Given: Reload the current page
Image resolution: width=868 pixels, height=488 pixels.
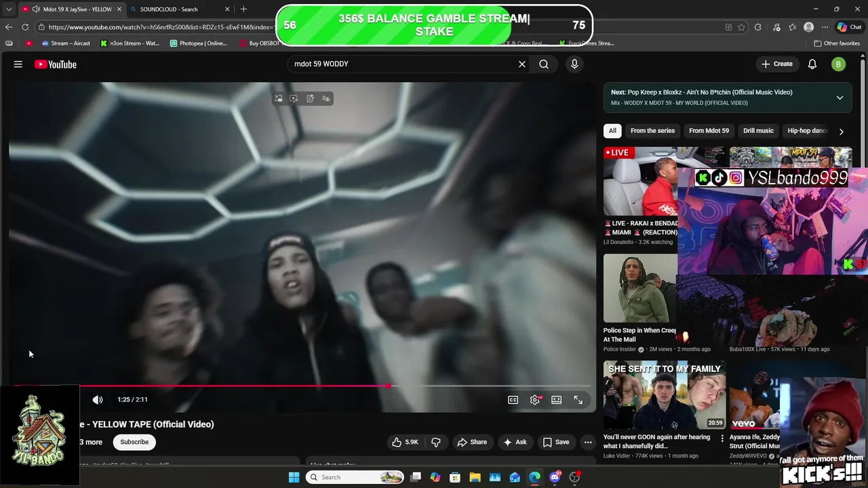Looking at the screenshot, I should click(25, 27).
